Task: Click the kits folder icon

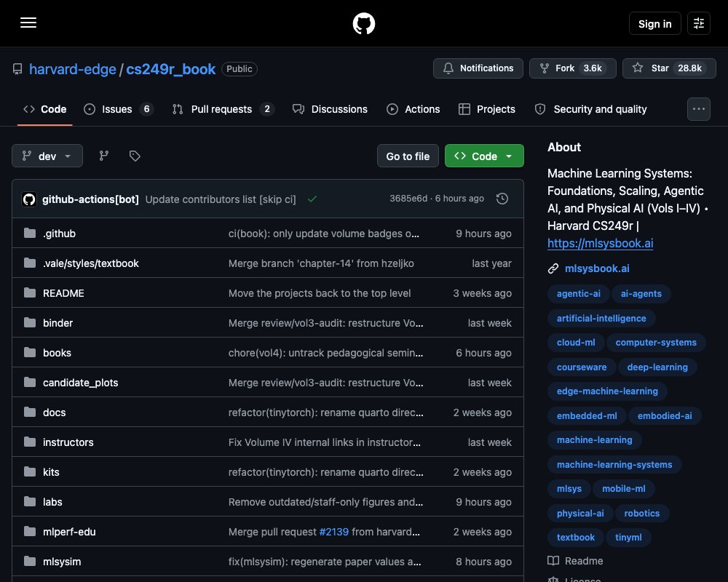Action: point(30,471)
